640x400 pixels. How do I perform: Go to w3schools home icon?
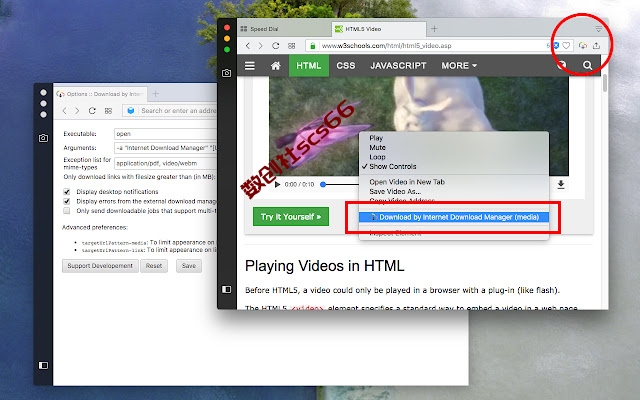(x=276, y=66)
